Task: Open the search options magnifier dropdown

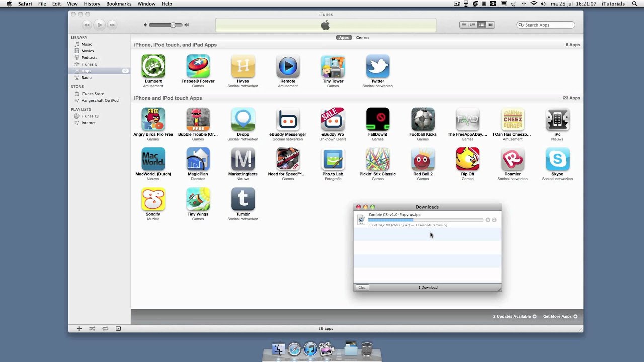Action: point(522,25)
